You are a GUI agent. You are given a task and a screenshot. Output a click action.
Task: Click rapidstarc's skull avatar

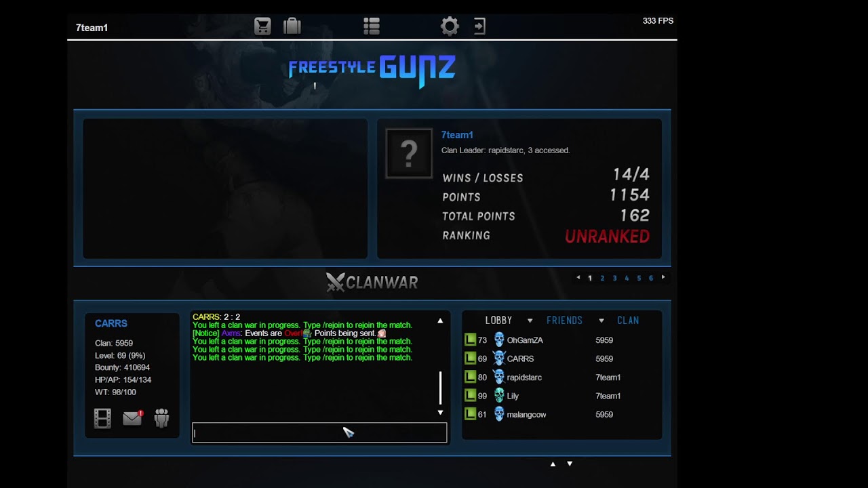(499, 377)
